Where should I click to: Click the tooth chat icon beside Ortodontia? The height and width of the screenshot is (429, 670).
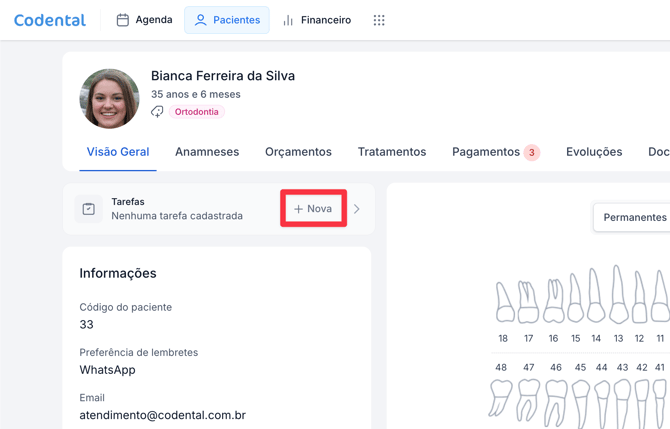pyautogui.click(x=158, y=112)
